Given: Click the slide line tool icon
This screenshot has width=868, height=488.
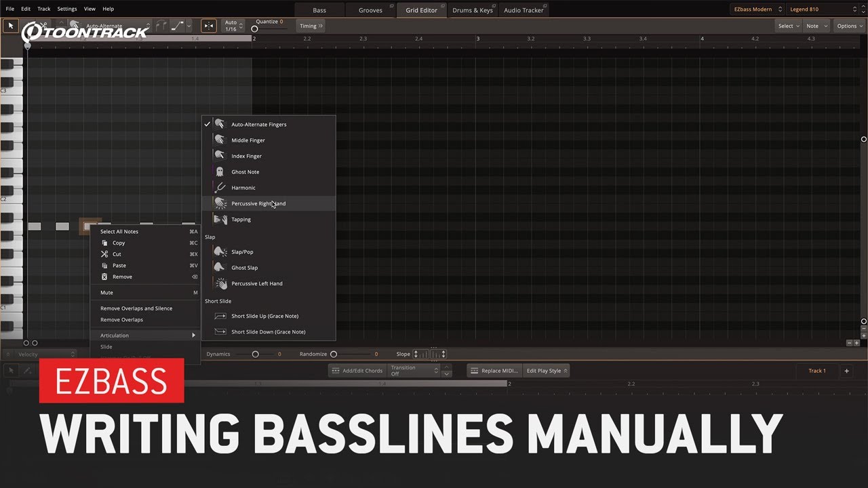Looking at the screenshot, I should click(x=178, y=26).
